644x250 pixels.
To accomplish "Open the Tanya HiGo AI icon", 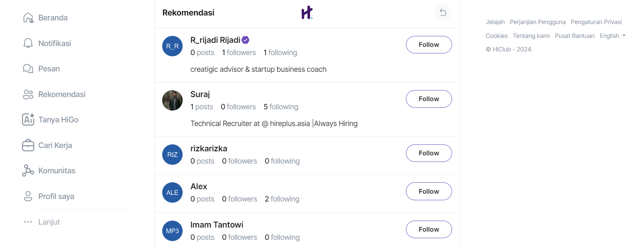I will 28,119.
